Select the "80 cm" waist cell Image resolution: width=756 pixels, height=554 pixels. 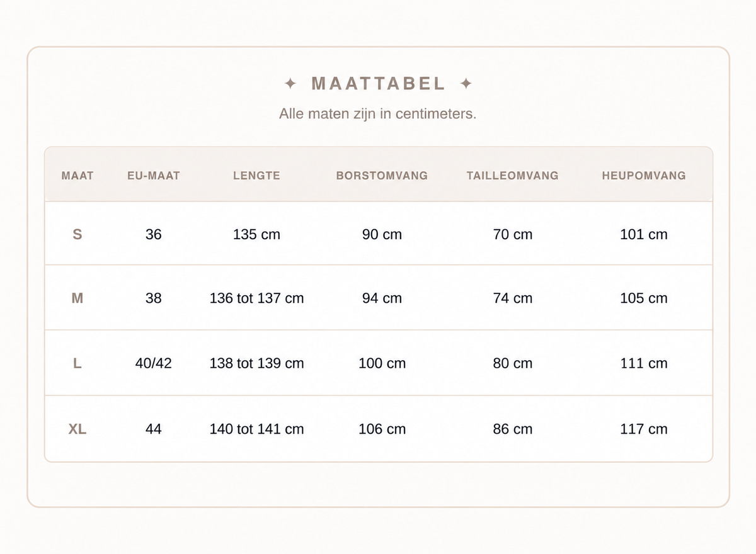pyautogui.click(x=513, y=364)
